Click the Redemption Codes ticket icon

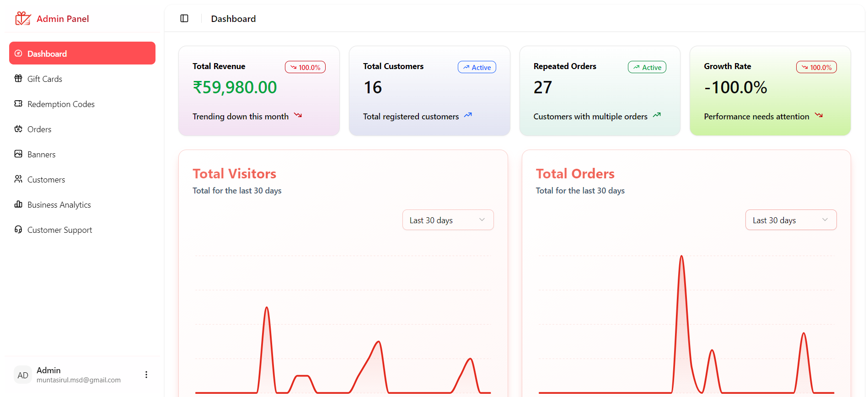coord(18,103)
